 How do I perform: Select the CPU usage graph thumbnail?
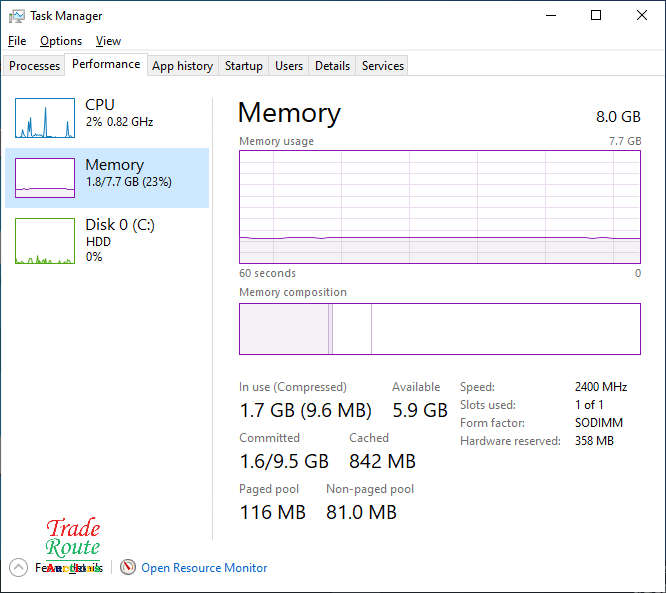point(45,118)
